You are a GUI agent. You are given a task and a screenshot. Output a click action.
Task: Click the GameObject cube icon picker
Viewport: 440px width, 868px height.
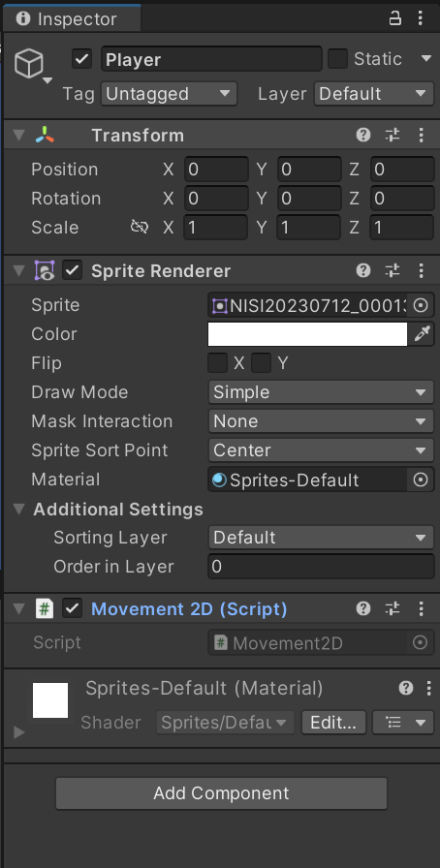click(29, 63)
